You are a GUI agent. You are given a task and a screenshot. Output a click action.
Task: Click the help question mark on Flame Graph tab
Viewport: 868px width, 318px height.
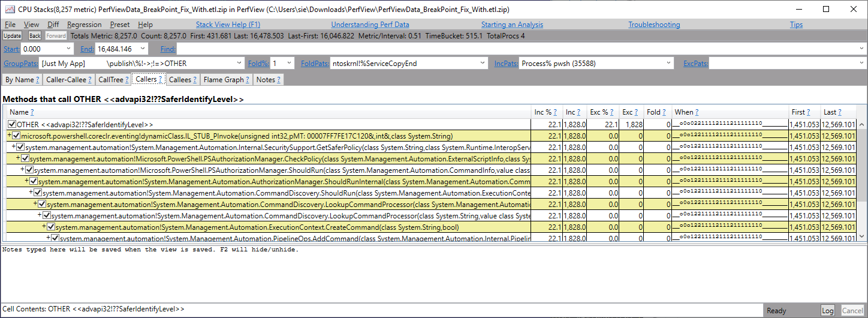246,80
